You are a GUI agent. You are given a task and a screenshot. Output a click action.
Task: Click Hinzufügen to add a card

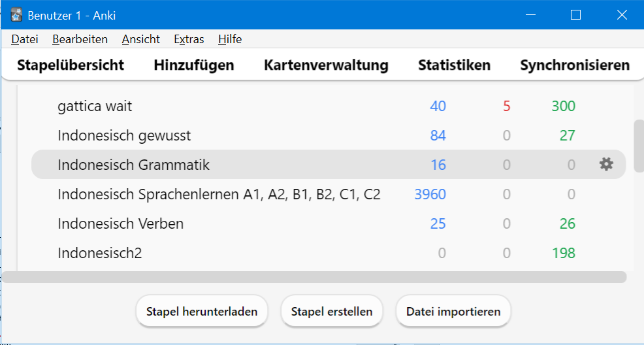tap(194, 65)
